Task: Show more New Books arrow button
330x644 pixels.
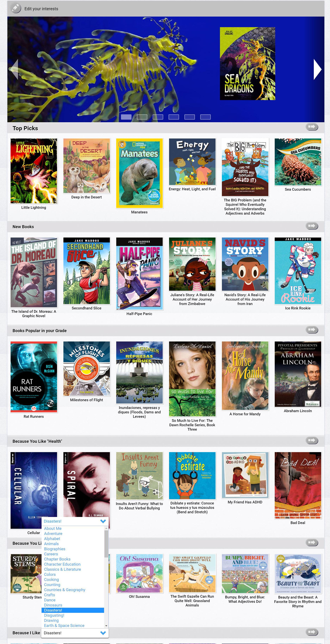Action: 312,226
